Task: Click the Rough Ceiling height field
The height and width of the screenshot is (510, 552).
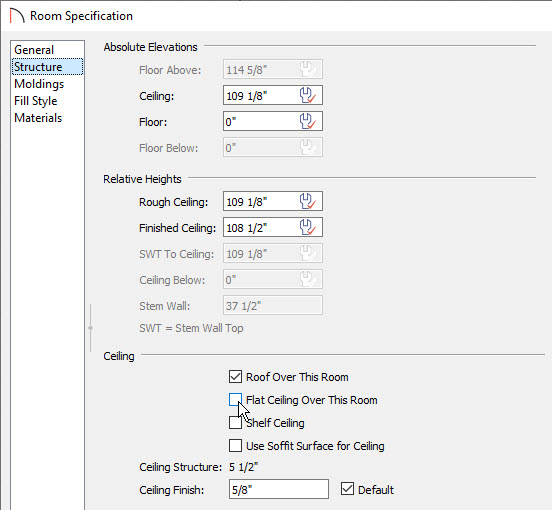Action: 273,201
